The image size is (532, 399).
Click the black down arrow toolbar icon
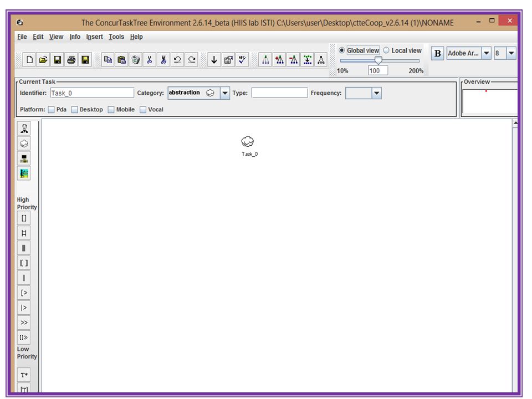point(214,60)
